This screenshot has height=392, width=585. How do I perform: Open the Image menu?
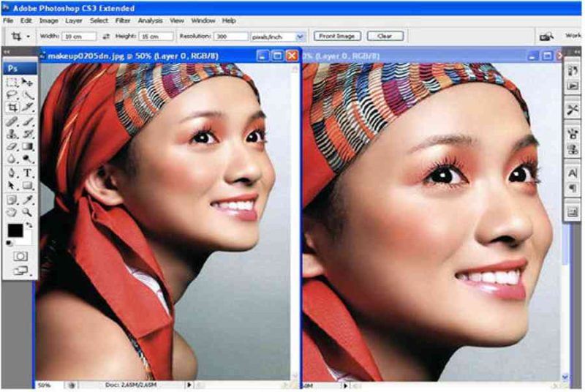pos(49,21)
